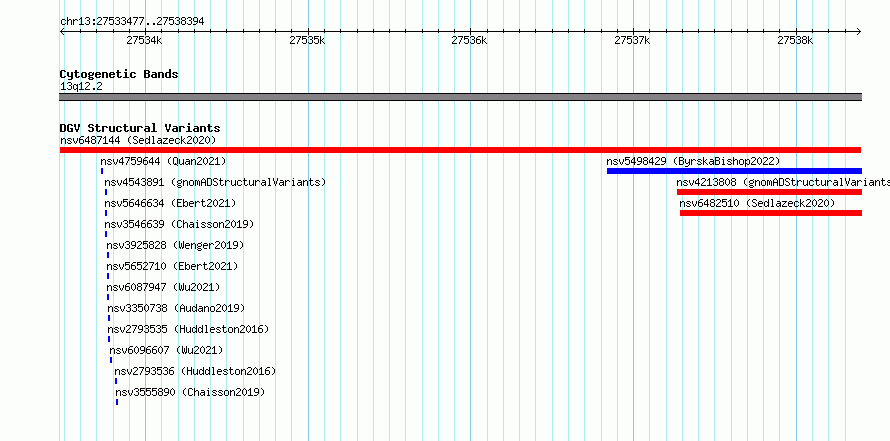
Task: Click the 27536k ruler tick label
Action: 469,40
